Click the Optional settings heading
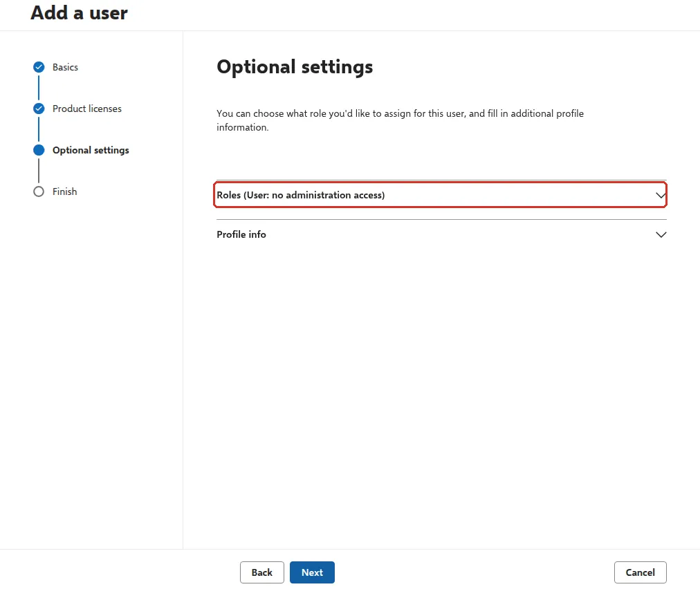 coord(295,67)
